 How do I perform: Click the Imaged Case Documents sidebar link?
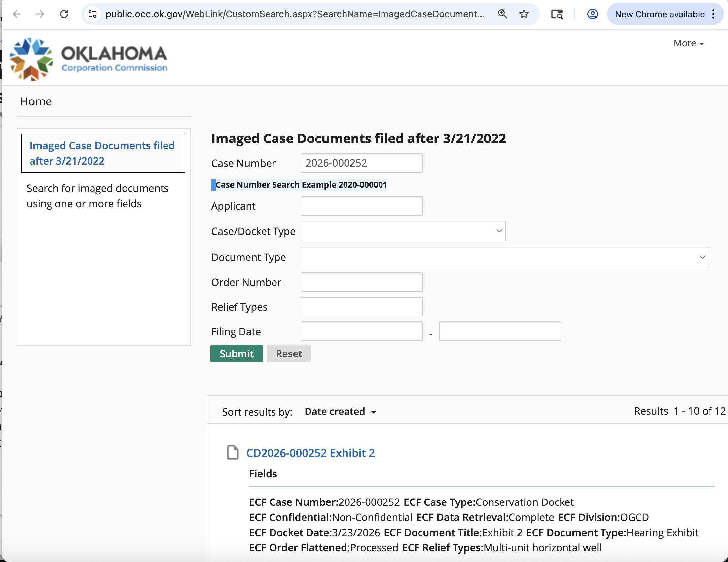[x=102, y=153]
